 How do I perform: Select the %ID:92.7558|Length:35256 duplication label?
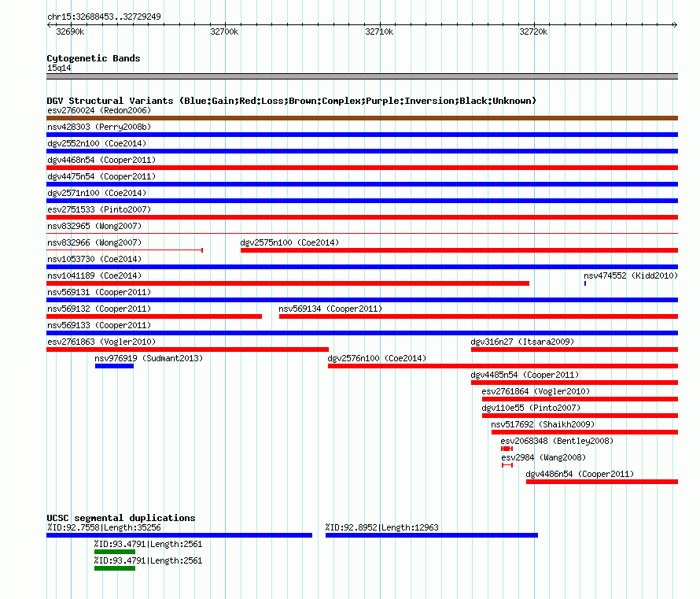[104, 527]
